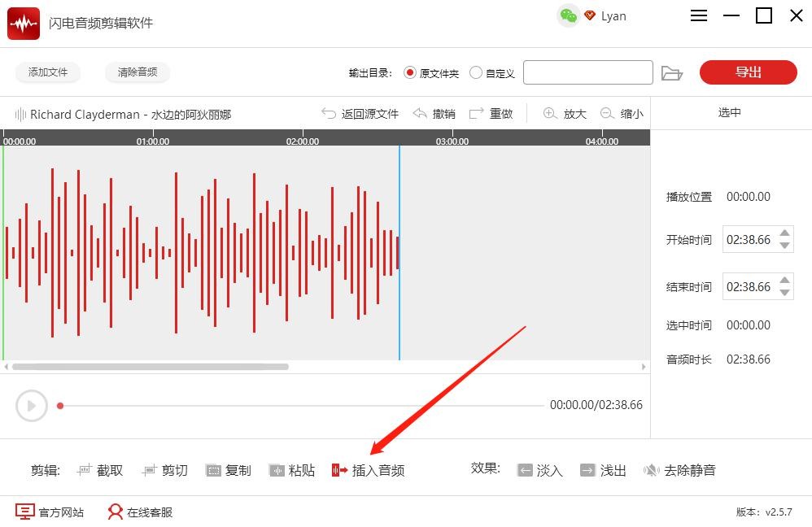The image size is (812, 527).
Task: Decrease 结束时间 with the down arrow
Action: pyautogui.click(x=784, y=292)
